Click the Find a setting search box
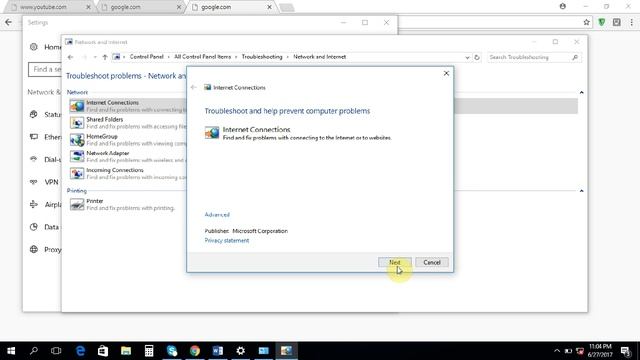This screenshot has height=360, width=640. 44,69
